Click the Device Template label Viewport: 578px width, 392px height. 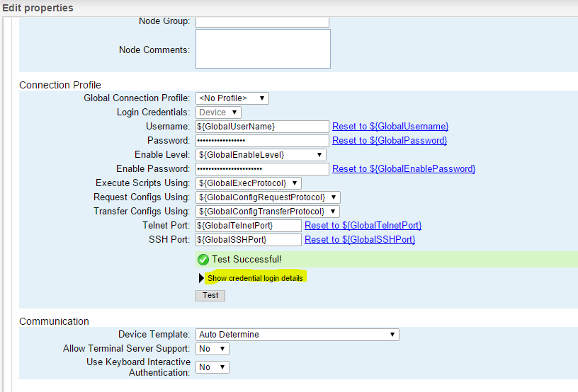pyautogui.click(x=154, y=334)
